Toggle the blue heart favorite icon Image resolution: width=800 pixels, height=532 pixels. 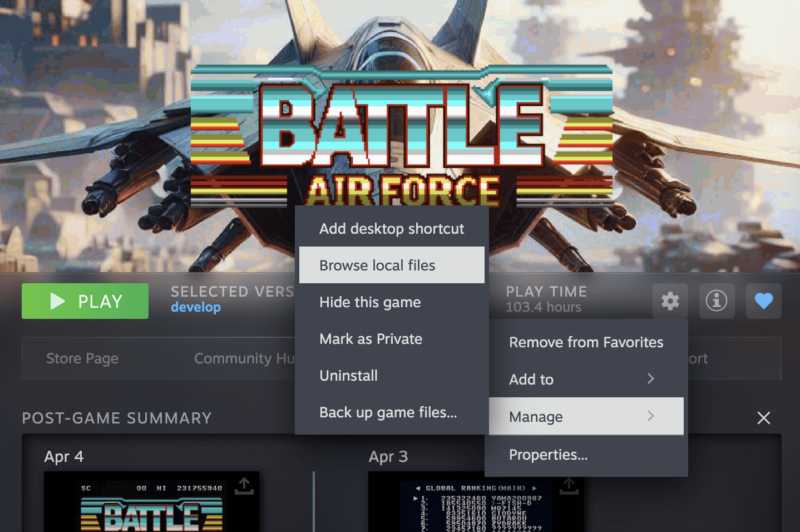763,301
